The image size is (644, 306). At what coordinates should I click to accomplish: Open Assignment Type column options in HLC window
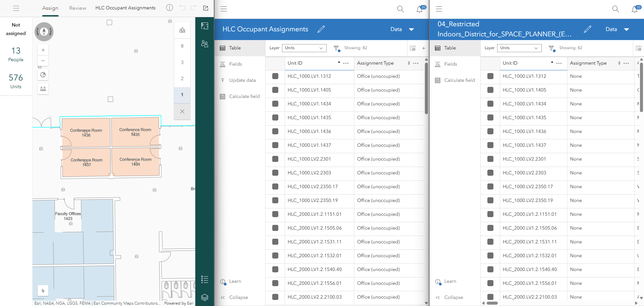click(x=416, y=63)
